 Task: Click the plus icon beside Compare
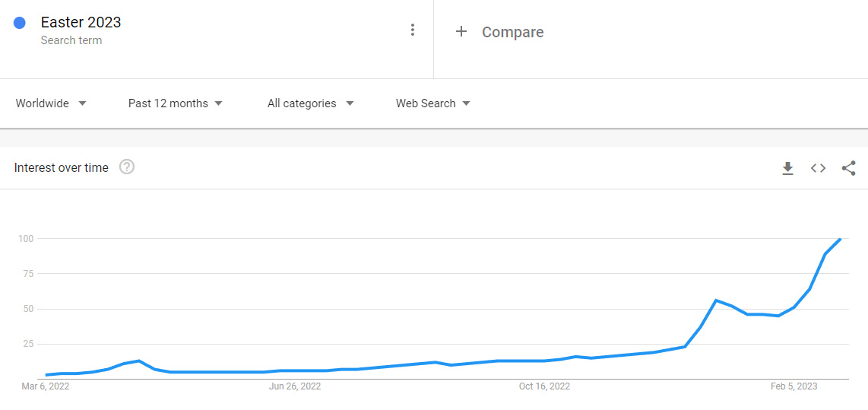(461, 32)
